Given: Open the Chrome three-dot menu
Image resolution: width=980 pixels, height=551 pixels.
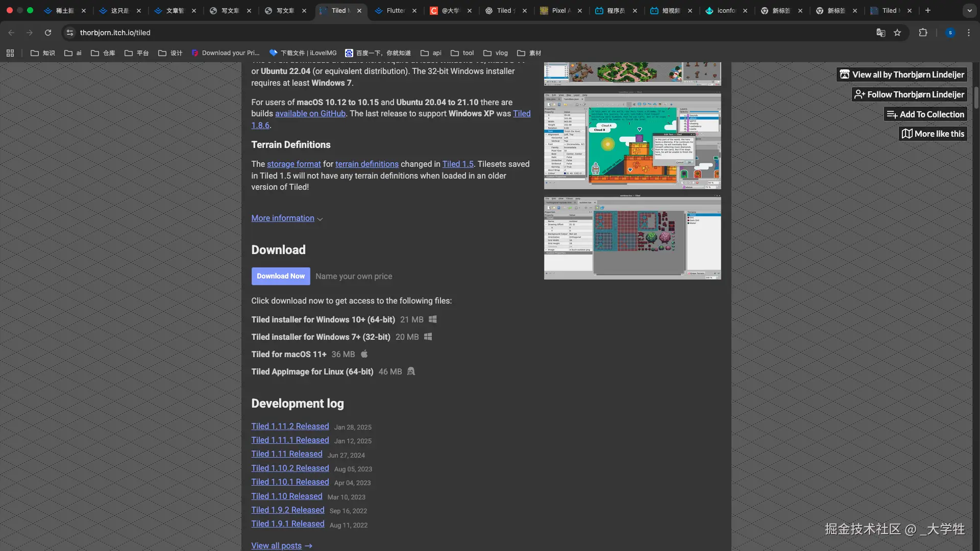Looking at the screenshot, I should coord(969,33).
